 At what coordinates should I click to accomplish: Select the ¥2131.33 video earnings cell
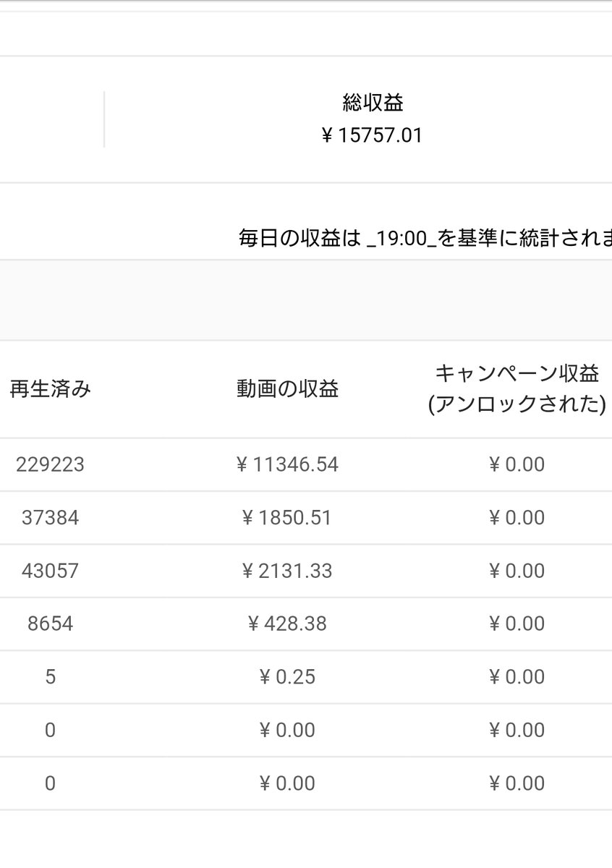coord(287,571)
